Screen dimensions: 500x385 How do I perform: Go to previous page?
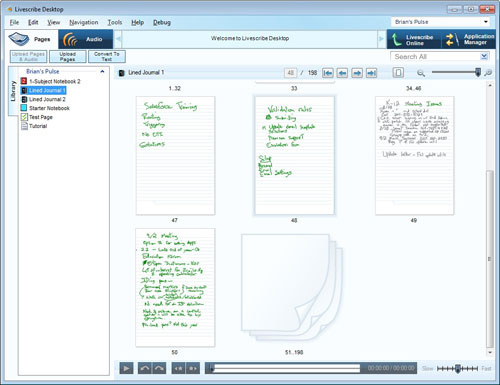click(342, 73)
